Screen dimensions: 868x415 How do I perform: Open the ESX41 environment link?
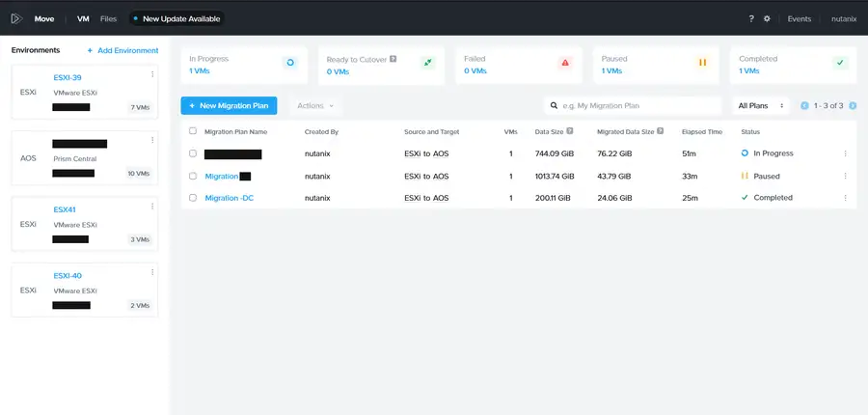[65, 210]
